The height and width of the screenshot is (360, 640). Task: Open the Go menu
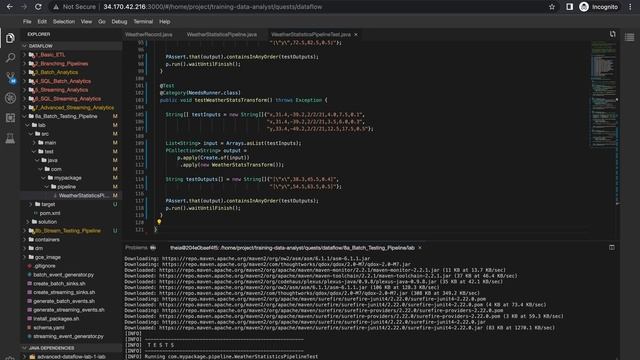tap(102, 22)
